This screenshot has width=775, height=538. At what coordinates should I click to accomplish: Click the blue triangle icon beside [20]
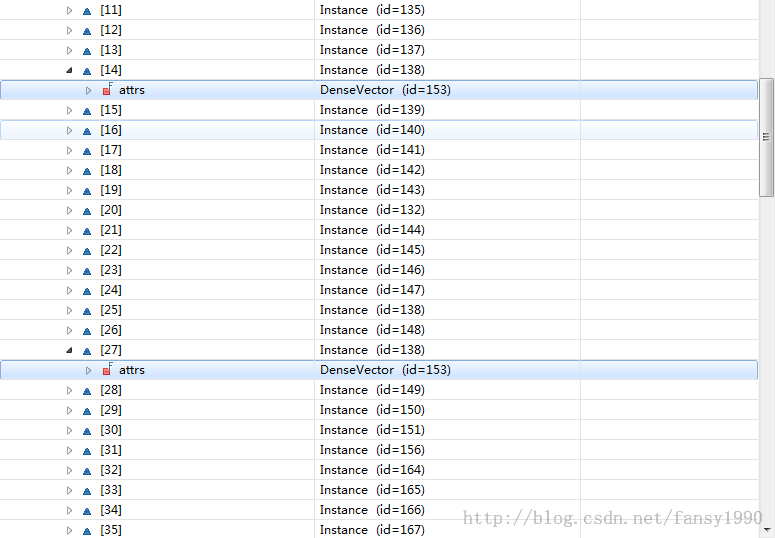coord(87,211)
